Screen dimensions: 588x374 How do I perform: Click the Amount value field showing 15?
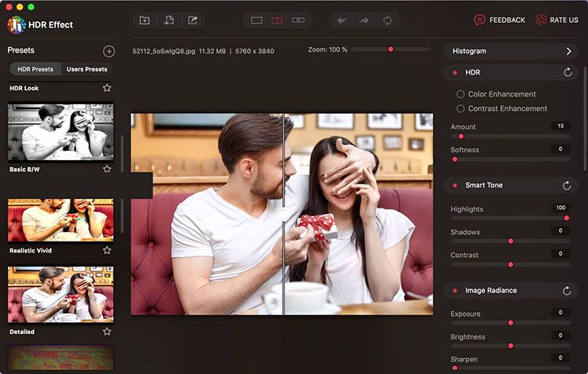click(x=561, y=126)
